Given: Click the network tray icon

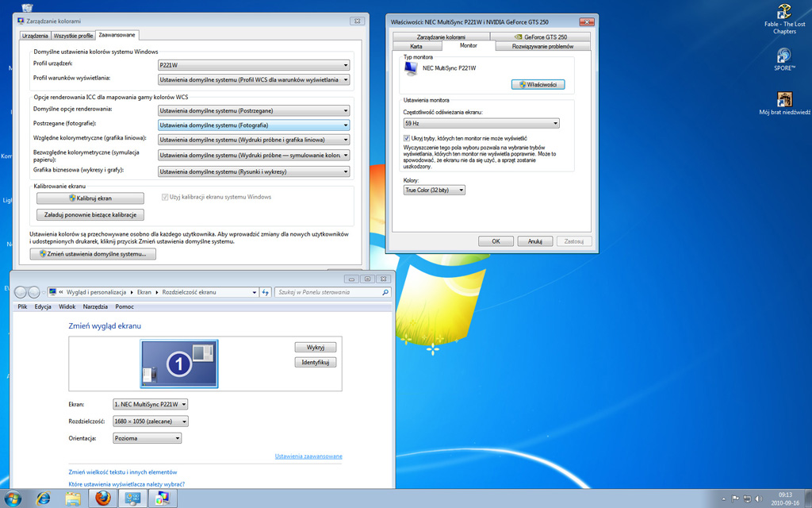Looking at the screenshot, I should (x=747, y=499).
